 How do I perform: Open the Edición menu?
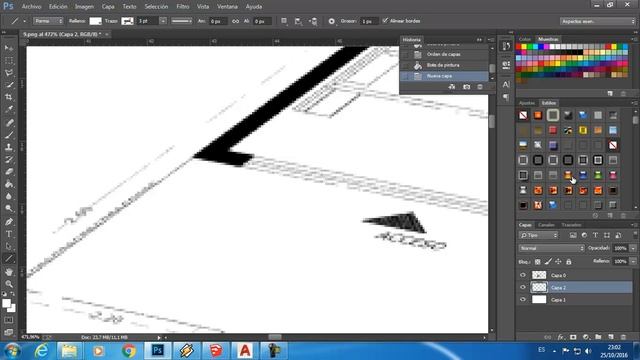pos(58,7)
